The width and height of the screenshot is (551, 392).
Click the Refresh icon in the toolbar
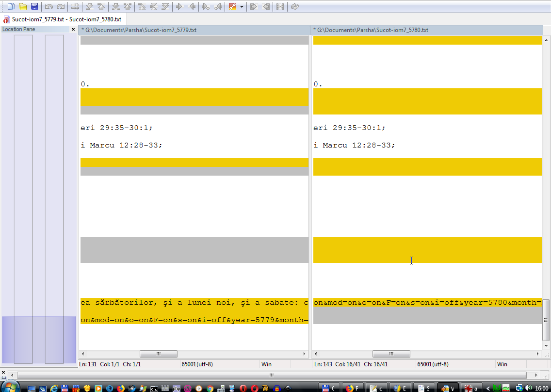point(295,7)
